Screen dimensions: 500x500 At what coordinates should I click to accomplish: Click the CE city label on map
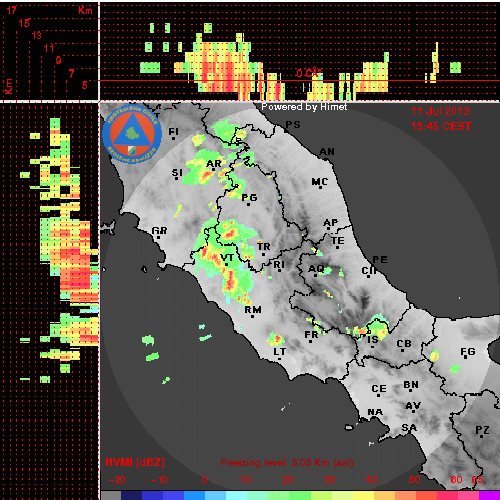pyautogui.click(x=379, y=389)
